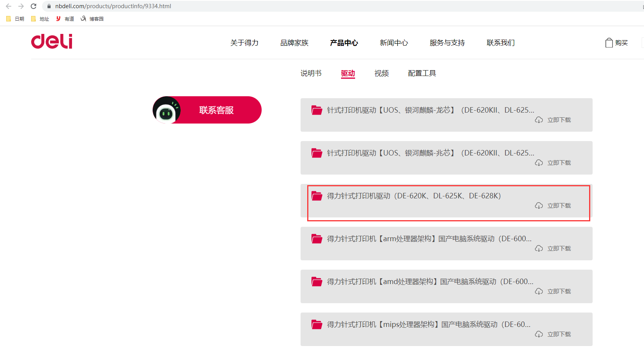Click cloud download icon for amd处理器架构 driver

[539, 291]
